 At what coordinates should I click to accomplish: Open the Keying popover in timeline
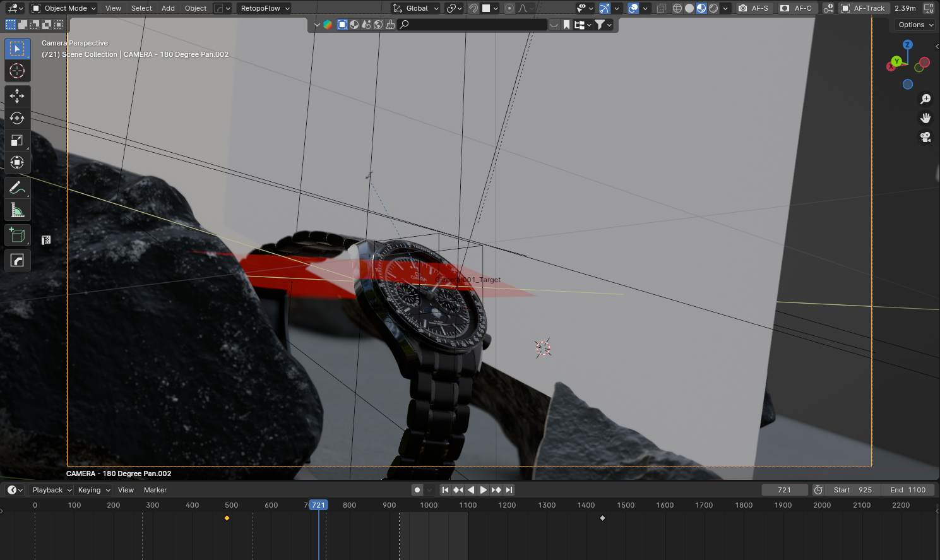click(93, 490)
